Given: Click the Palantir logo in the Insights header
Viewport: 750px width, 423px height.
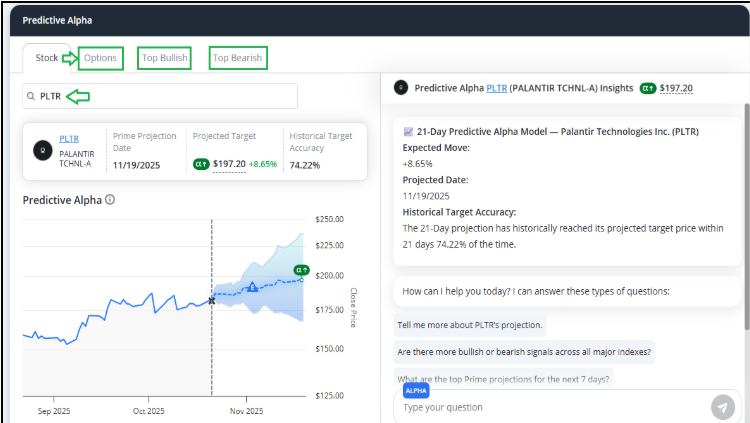Looking at the screenshot, I should 401,88.
